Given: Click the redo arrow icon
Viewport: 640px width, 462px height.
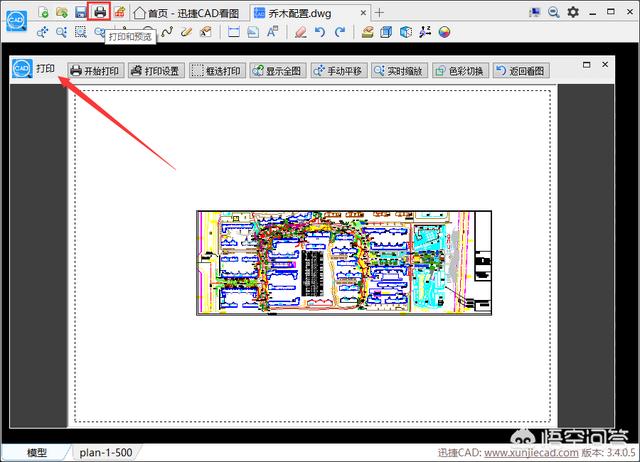Looking at the screenshot, I should [340, 32].
